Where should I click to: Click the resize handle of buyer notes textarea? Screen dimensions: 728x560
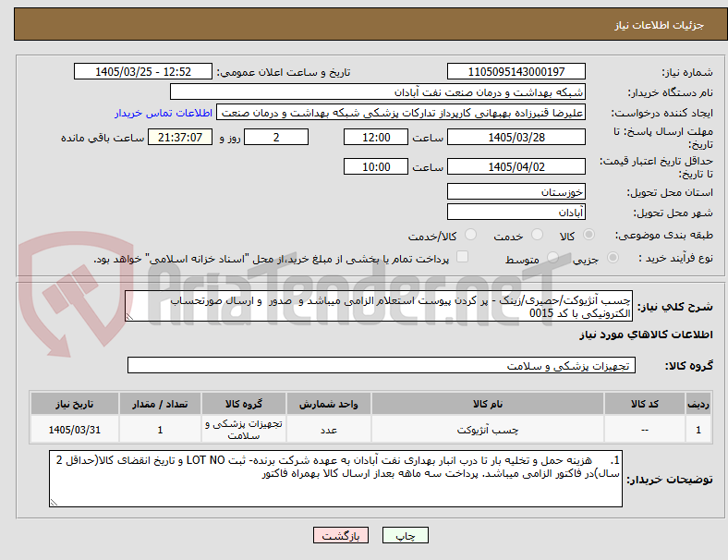click(x=54, y=503)
